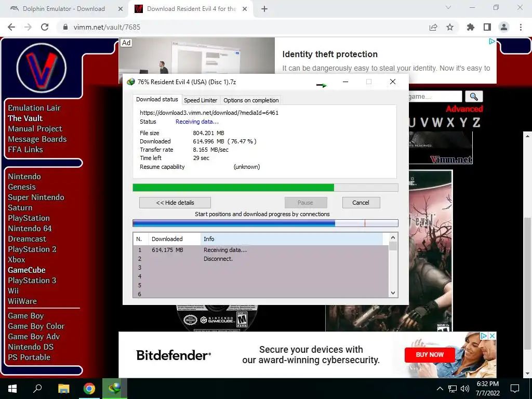The image size is (532, 399).
Task: Switch to Download status tab
Action: point(157,99)
